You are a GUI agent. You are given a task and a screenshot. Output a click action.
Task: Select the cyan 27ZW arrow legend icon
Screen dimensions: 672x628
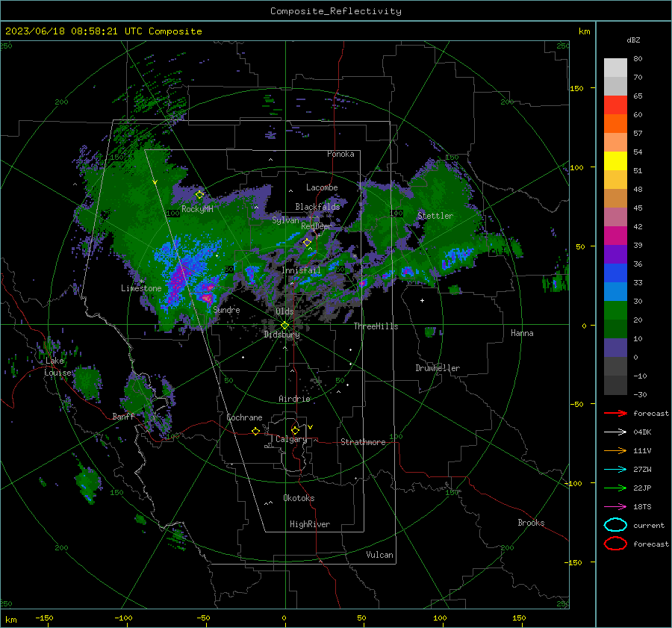click(615, 470)
